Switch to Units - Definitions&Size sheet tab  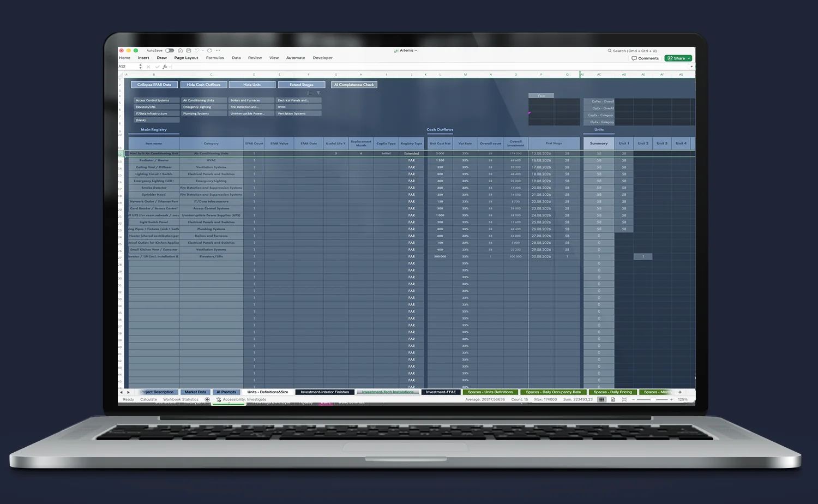(x=267, y=392)
